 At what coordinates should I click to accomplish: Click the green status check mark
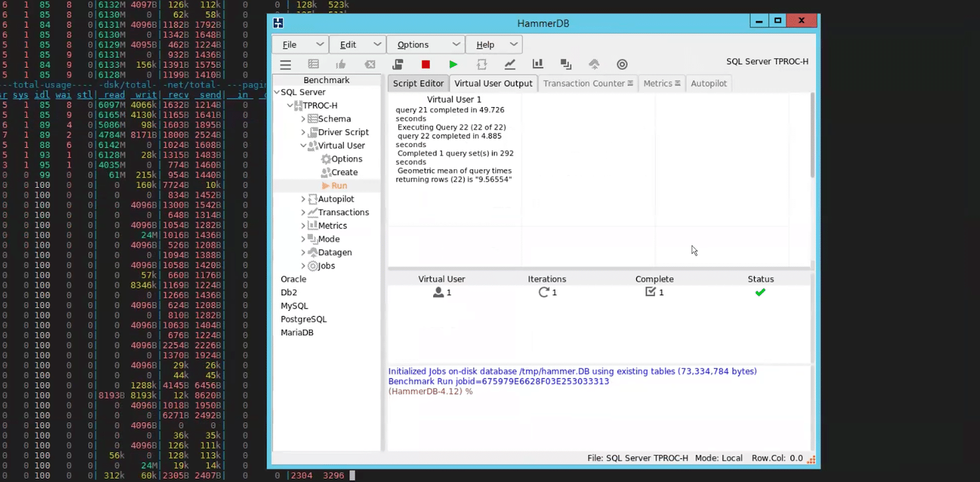pos(760,293)
